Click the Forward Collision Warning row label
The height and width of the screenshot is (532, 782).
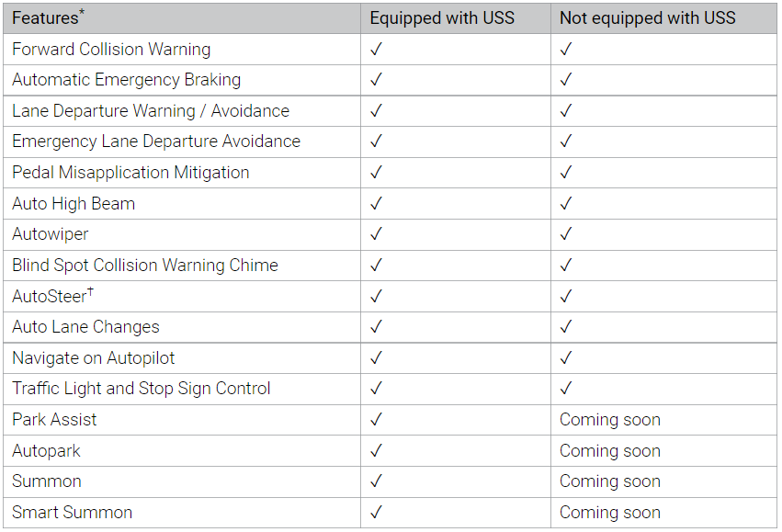tap(111, 50)
